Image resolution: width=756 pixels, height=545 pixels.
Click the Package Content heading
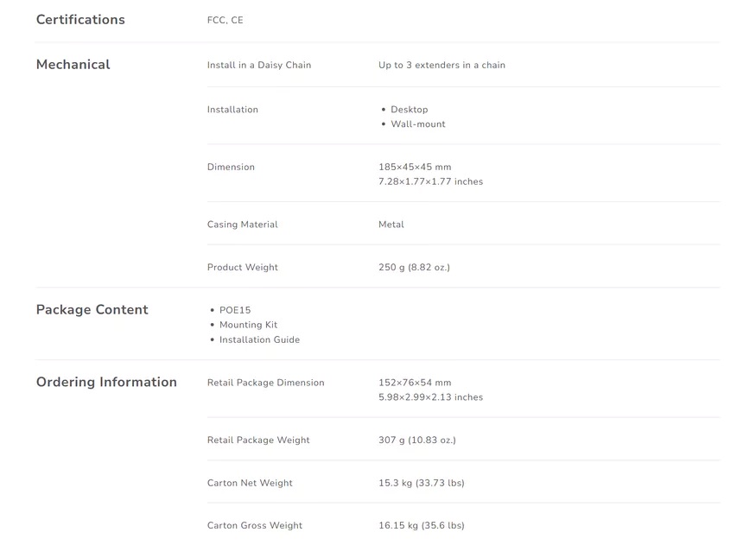click(x=92, y=310)
